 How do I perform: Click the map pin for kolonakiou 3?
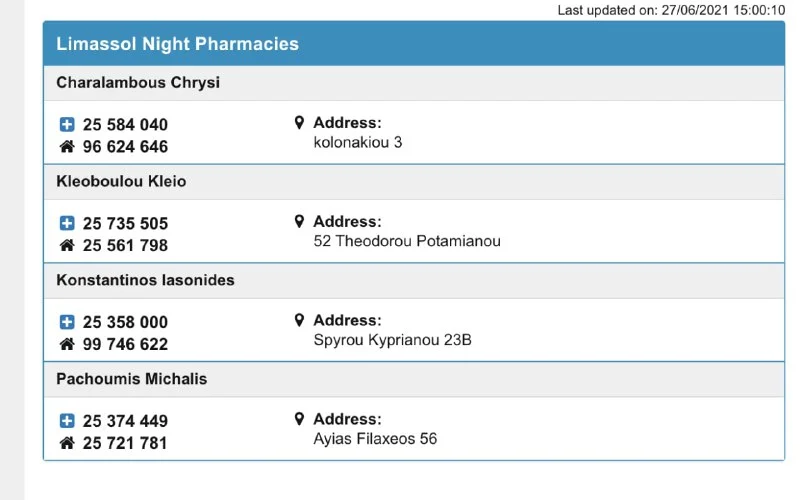coord(298,123)
